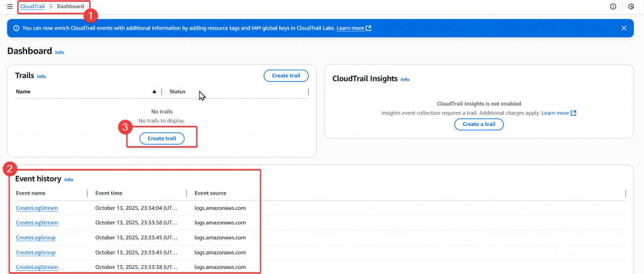Screen dimensions: 644x274
Task: Open the second CreateLogGroup event link
Action: pos(36,252)
